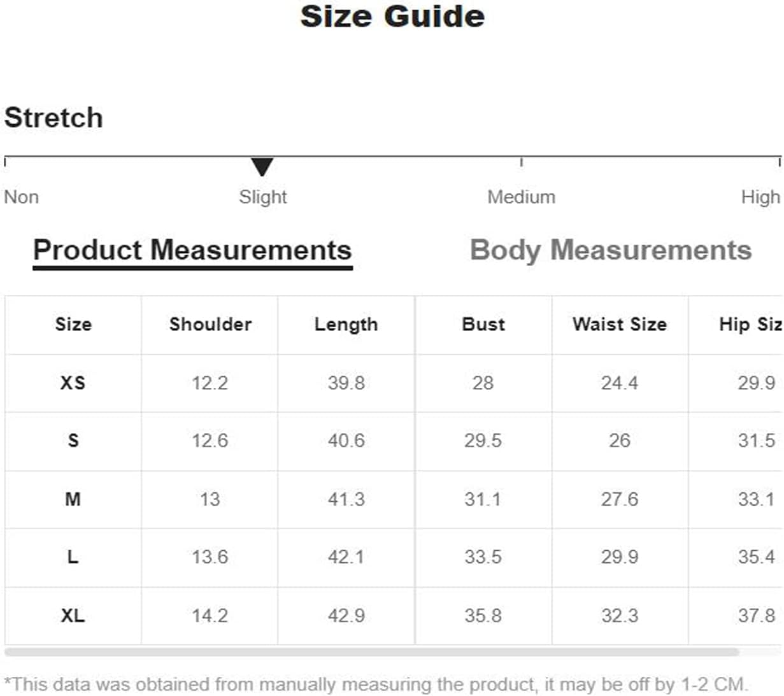Click the High stretch label

pos(760,197)
